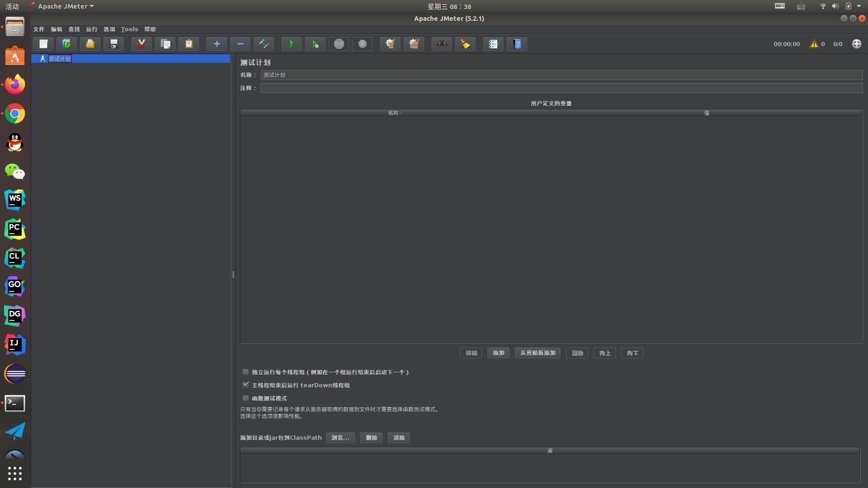The width and height of the screenshot is (868, 488).
Task: Open Search with the binoculars icon
Action: (x=442, y=44)
